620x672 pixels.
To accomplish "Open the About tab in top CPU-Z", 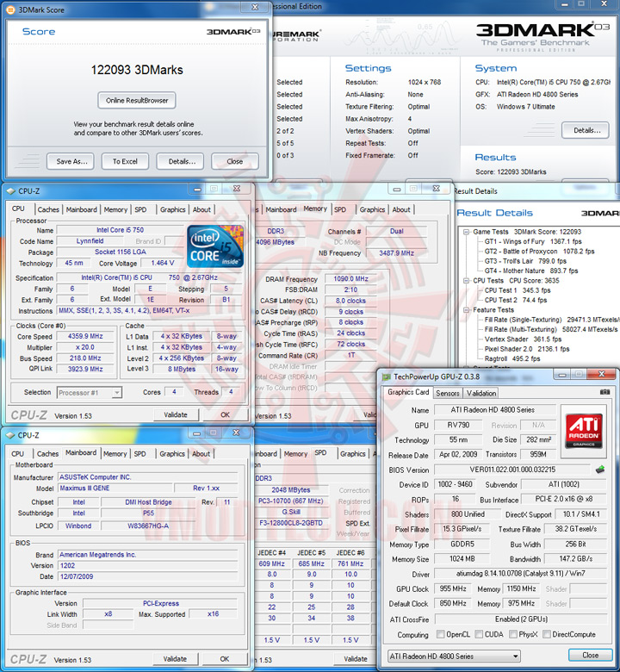I will click(201, 209).
